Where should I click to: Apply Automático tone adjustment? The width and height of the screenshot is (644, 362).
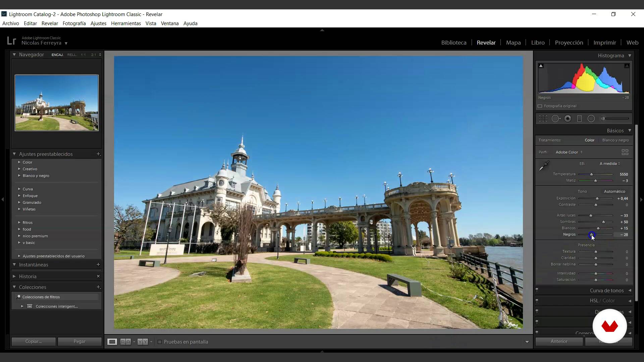(x=614, y=191)
